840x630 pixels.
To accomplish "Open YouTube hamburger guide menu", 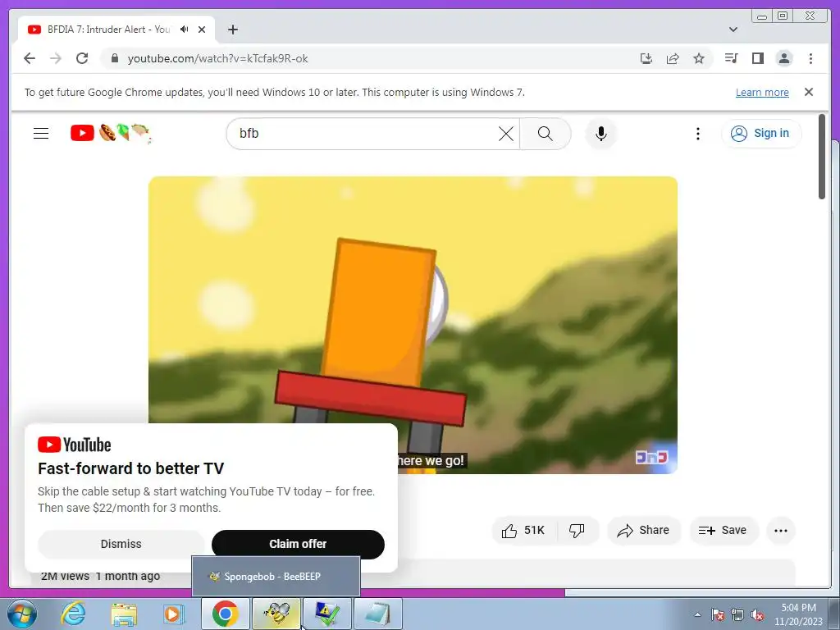I will click(41, 134).
